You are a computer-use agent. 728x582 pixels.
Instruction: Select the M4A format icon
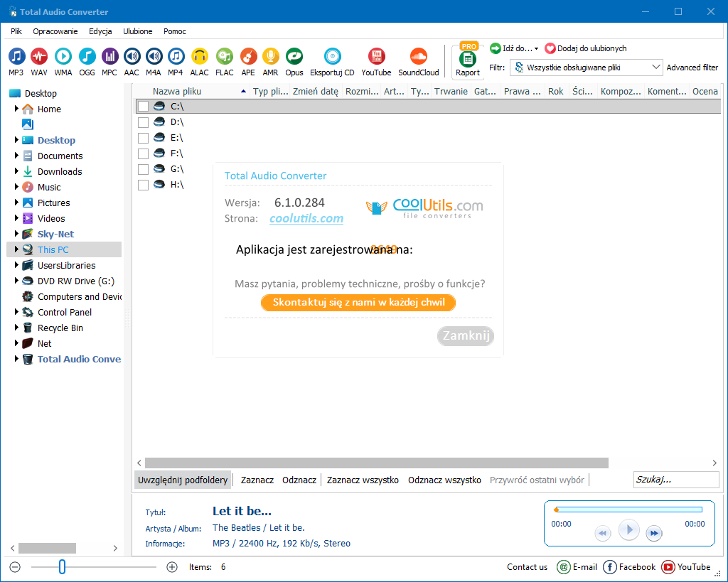coord(154,57)
